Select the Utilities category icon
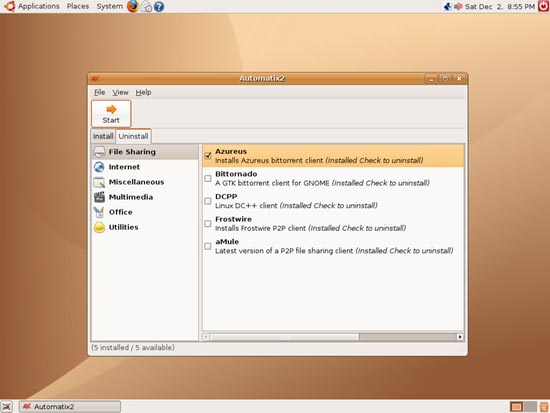 pyautogui.click(x=99, y=227)
